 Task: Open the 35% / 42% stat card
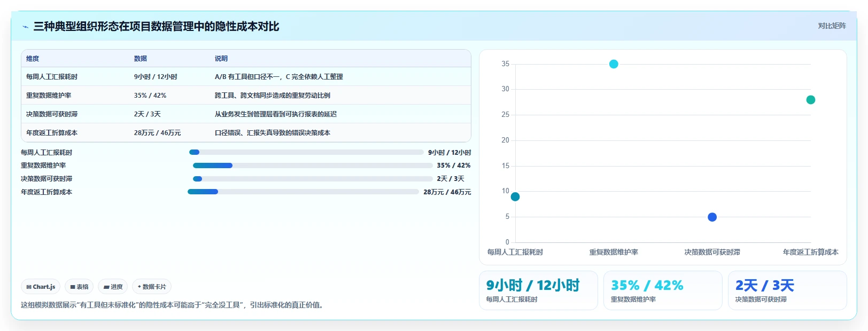(663, 290)
